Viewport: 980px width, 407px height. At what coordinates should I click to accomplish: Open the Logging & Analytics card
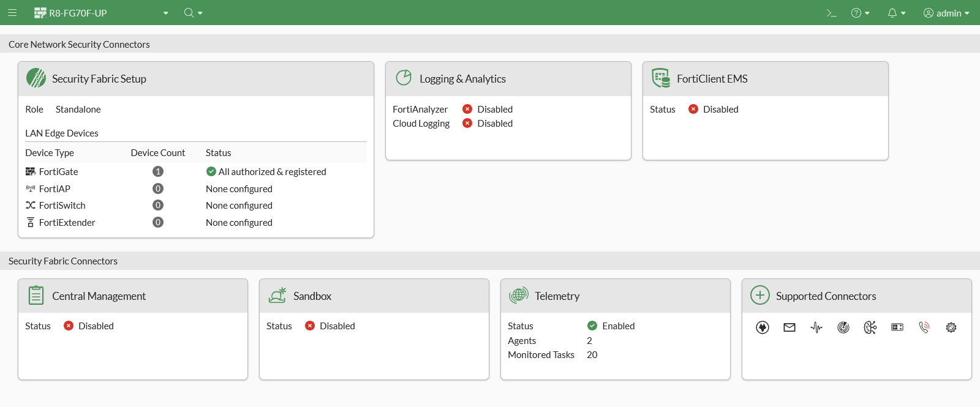coord(462,79)
